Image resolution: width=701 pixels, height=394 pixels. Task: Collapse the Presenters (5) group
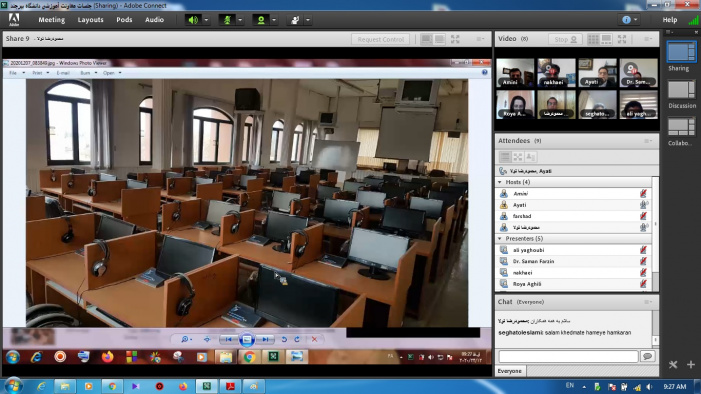[x=500, y=239]
